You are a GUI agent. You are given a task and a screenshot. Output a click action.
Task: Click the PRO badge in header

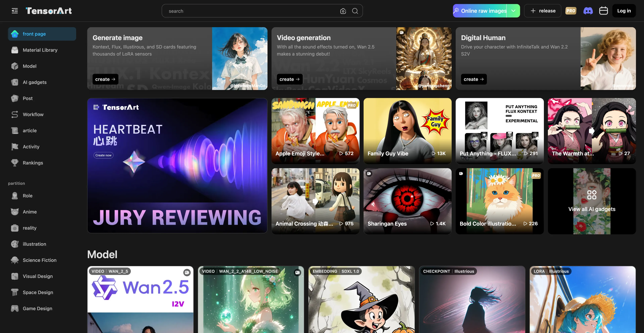tap(571, 11)
